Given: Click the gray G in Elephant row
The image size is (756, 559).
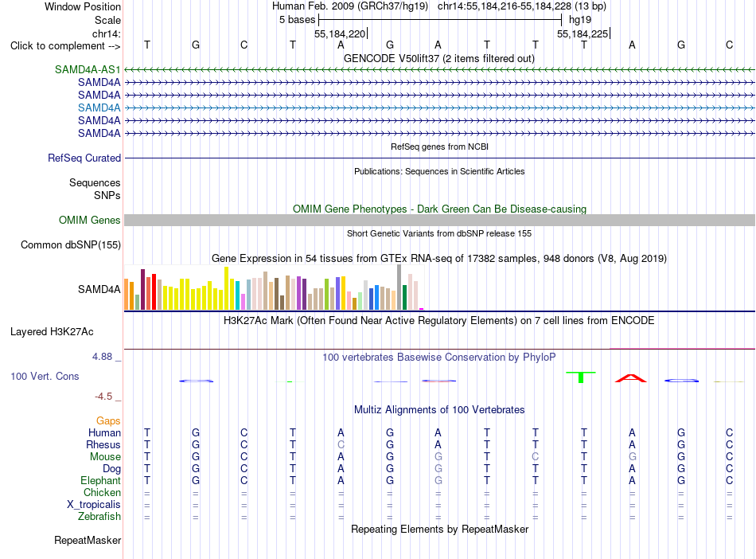Looking at the screenshot, I should 438,480.
